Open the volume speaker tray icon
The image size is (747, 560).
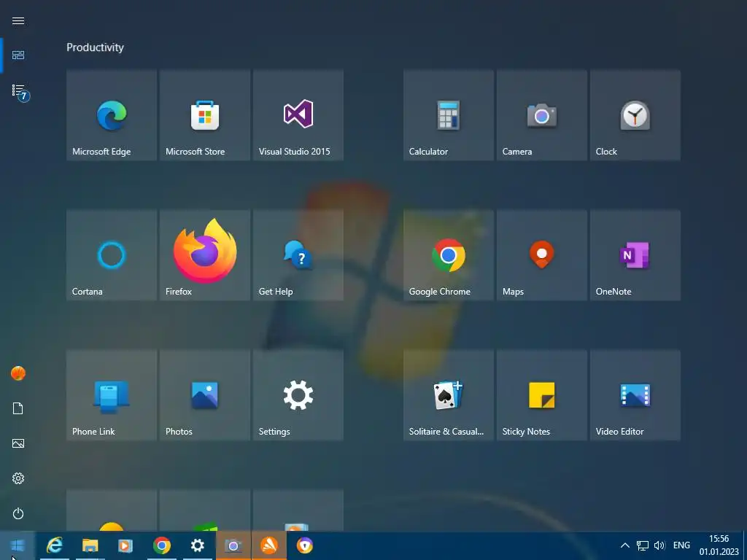tap(659, 545)
